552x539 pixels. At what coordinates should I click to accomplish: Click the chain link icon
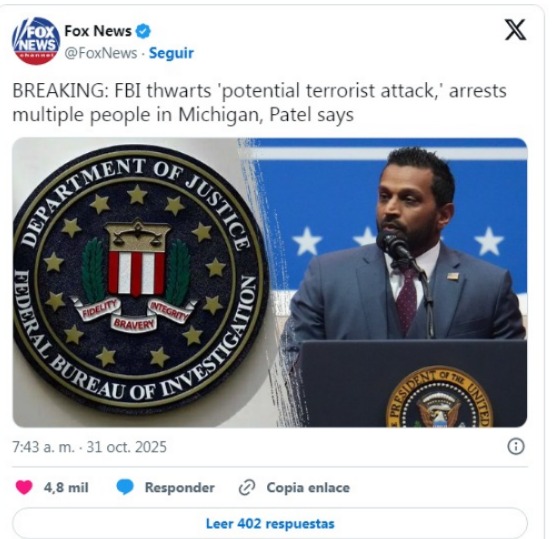click(247, 488)
